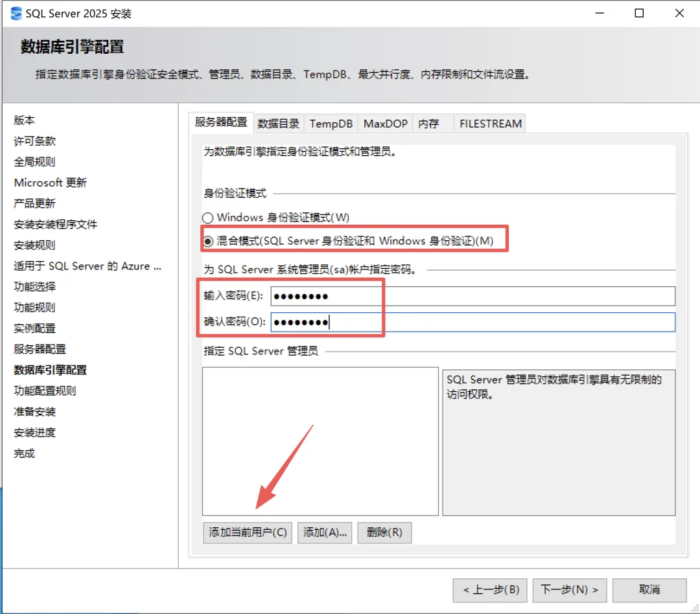
Task: Proceed with 下一步(N) button
Action: pos(569,590)
